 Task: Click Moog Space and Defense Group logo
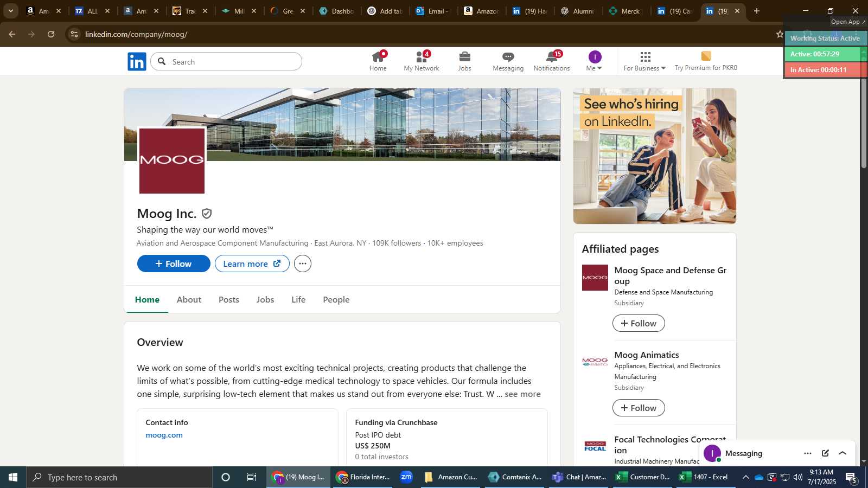595,278
